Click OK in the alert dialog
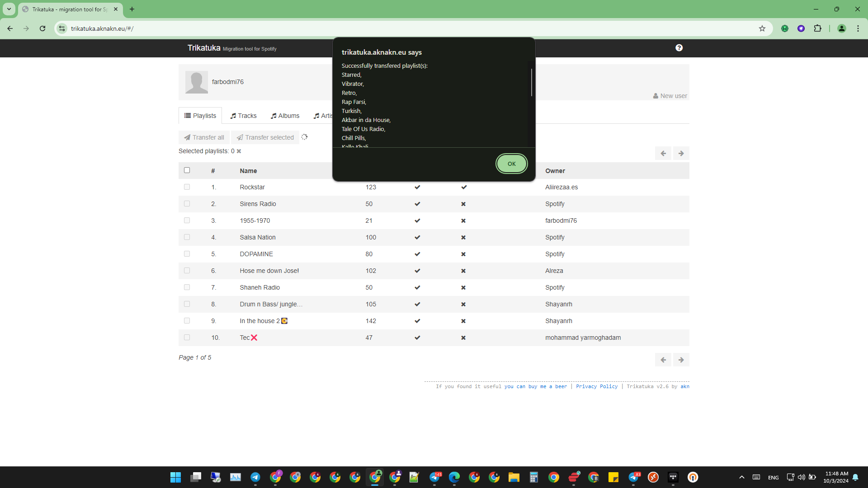This screenshot has height=488, width=868. pyautogui.click(x=511, y=164)
